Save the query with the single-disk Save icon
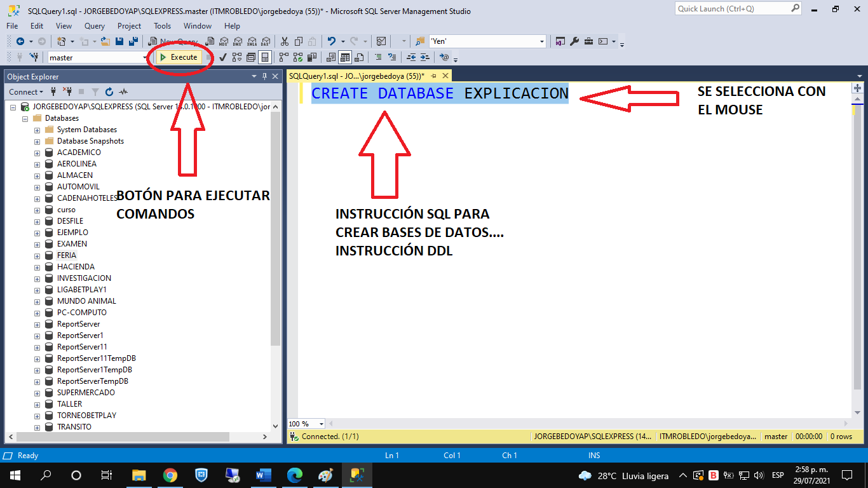Image resolution: width=868 pixels, height=488 pixels. coord(119,41)
